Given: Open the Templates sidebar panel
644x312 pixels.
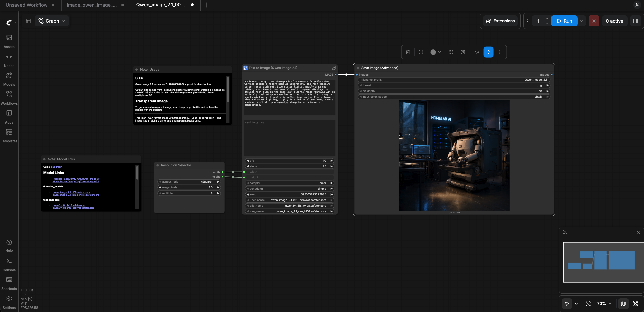Looking at the screenshot, I should pyautogui.click(x=9, y=136).
